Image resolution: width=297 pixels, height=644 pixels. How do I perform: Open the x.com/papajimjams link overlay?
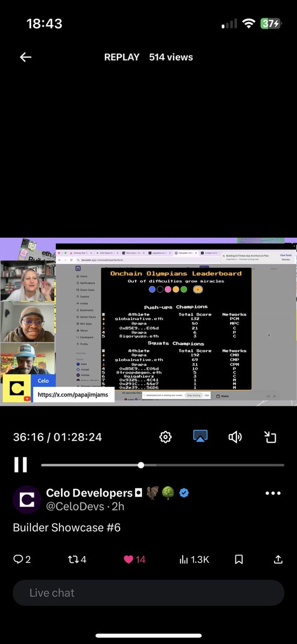[74, 394]
